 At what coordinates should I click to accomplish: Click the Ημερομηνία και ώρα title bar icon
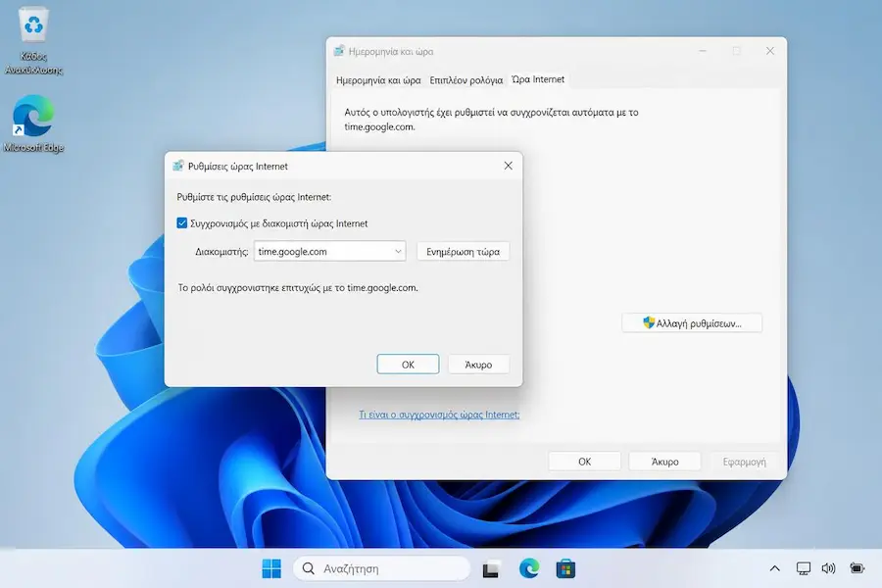pyautogui.click(x=339, y=51)
